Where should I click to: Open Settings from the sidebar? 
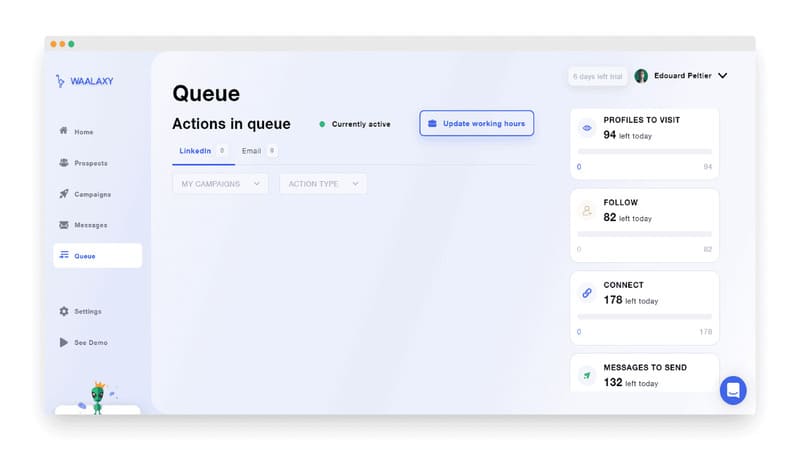81,311
